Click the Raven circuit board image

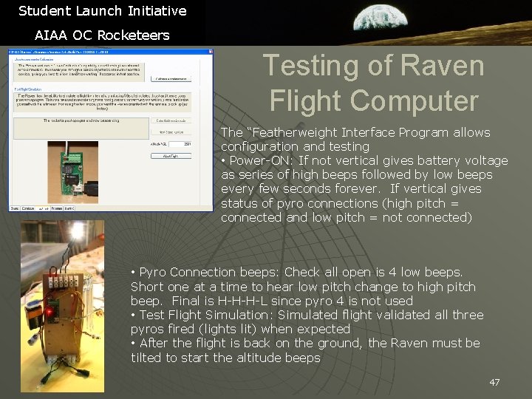pyautogui.click(x=73, y=172)
